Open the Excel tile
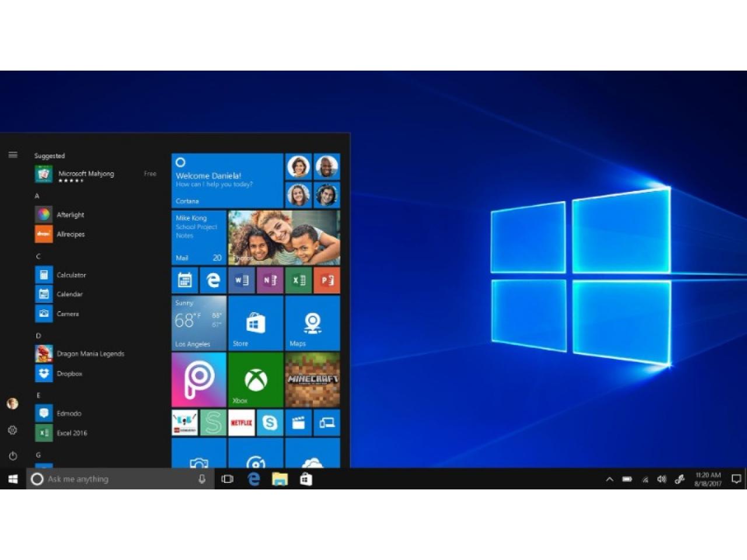Viewport: 747px width, 560px height. click(x=298, y=280)
